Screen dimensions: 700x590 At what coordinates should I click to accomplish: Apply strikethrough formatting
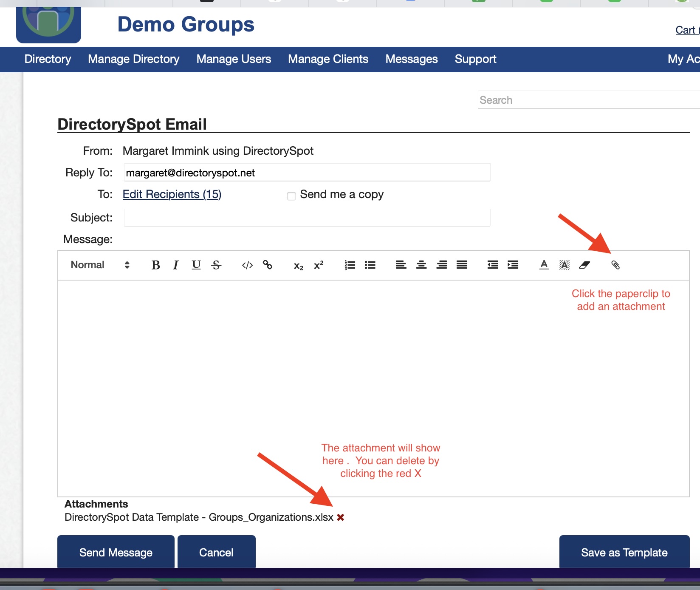(216, 265)
